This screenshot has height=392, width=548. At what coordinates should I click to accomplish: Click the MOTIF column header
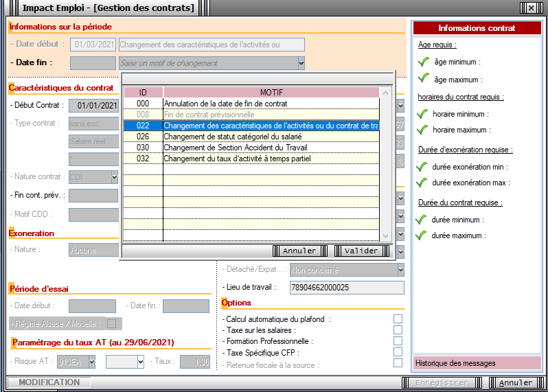click(271, 93)
